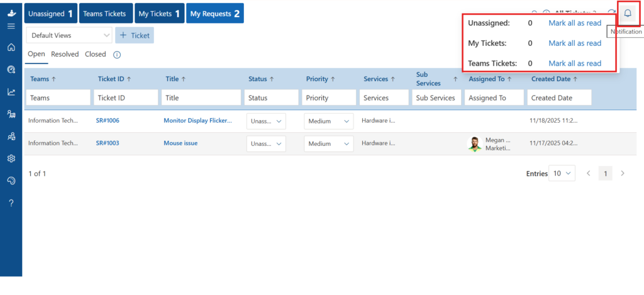
Task: Switch to the Resolved tab
Action: tap(65, 54)
